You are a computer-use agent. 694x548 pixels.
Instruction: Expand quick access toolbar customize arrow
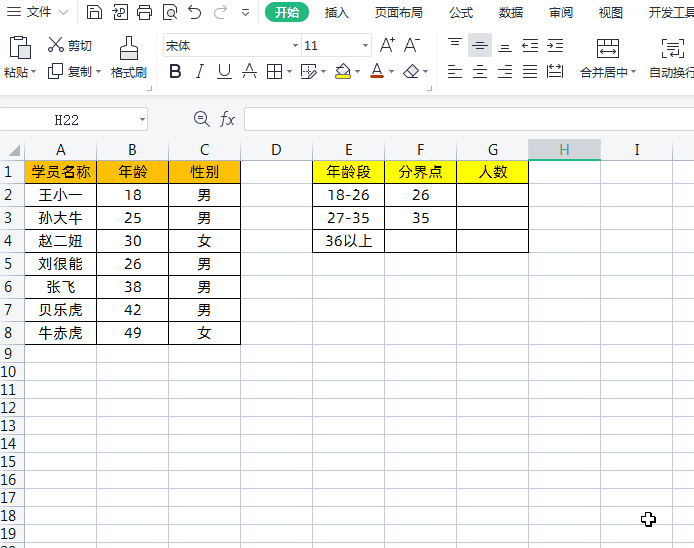click(x=245, y=12)
